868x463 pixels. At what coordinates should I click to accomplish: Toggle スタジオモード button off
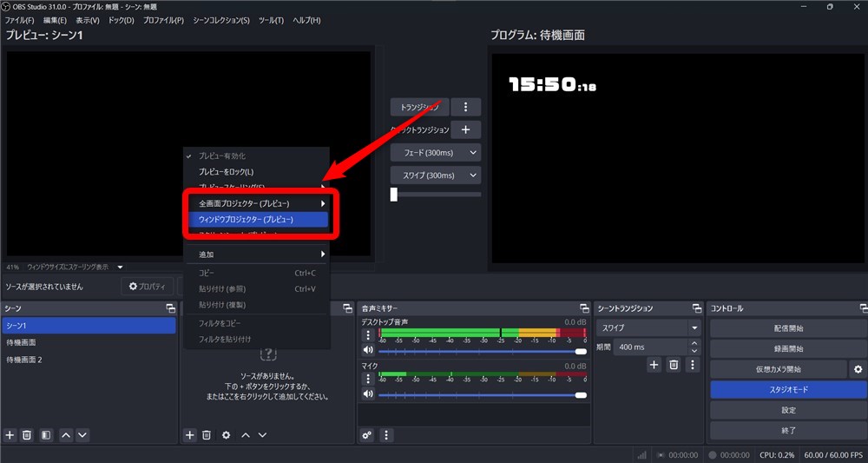tap(788, 390)
